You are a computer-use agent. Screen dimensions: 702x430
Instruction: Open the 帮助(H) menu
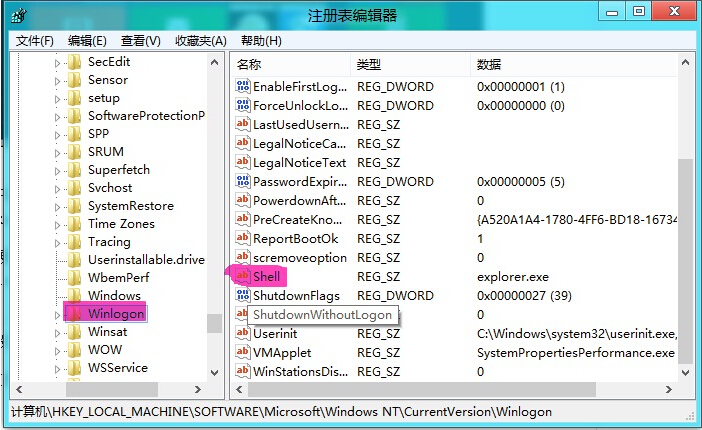(261, 41)
